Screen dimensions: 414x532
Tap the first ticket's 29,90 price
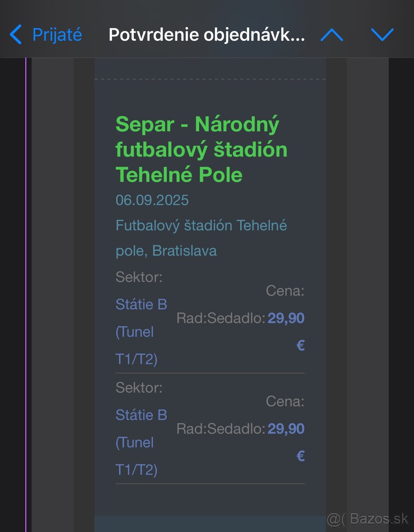pos(286,318)
